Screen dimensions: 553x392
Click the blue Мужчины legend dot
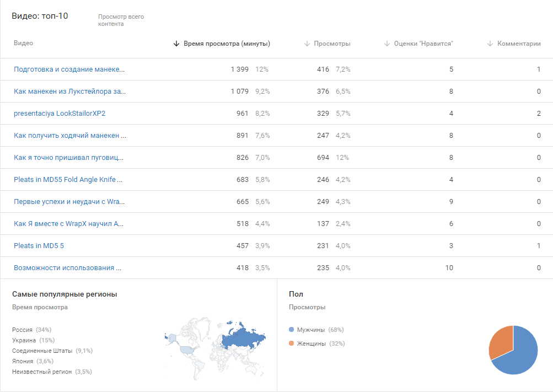(x=291, y=330)
